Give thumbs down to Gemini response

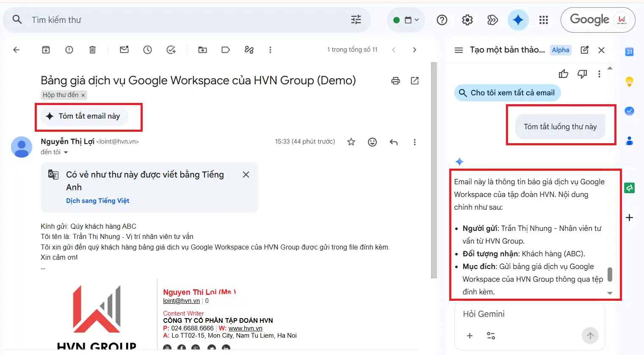coord(582,74)
